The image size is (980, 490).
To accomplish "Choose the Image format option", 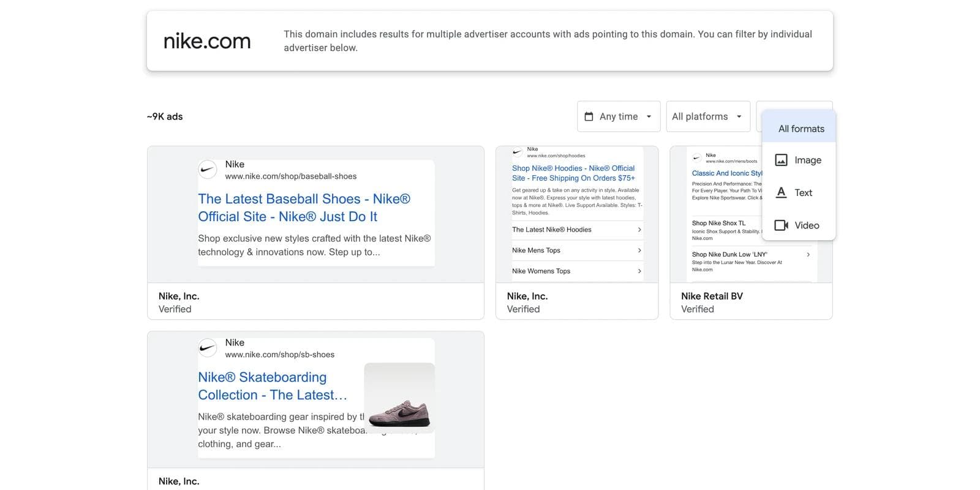I will (799, 160).
